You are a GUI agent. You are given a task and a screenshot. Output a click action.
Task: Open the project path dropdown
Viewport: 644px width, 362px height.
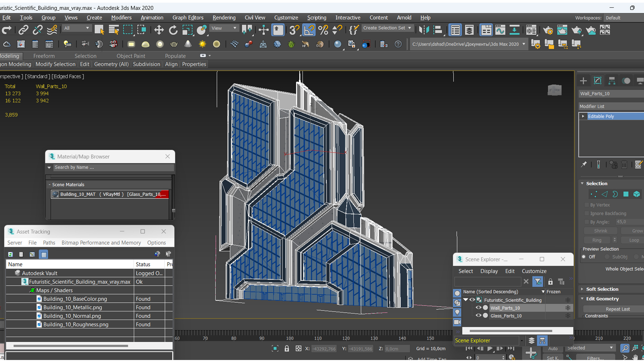[524, 44]
